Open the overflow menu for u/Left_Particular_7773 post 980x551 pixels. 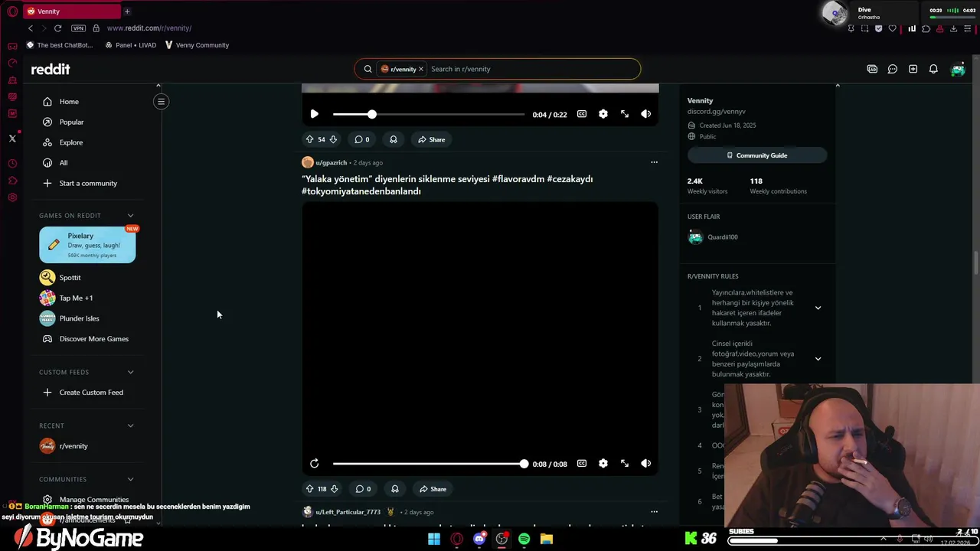[x=654, y=512]
